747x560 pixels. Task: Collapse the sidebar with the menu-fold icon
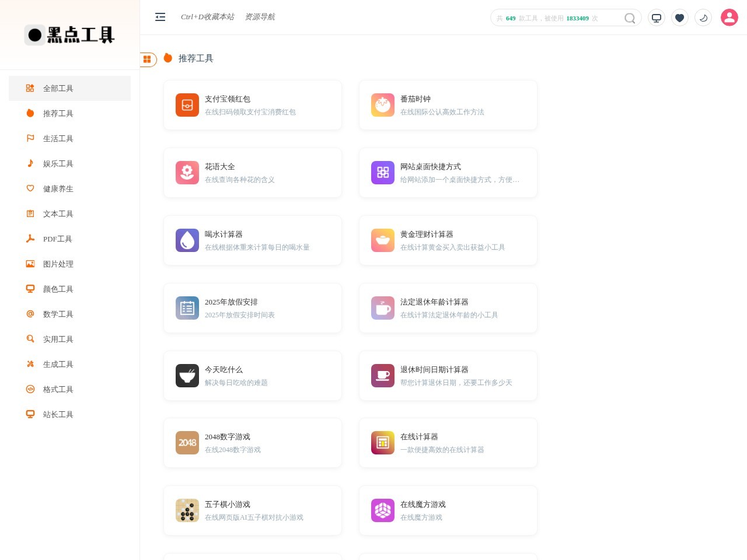pos(160,17)
